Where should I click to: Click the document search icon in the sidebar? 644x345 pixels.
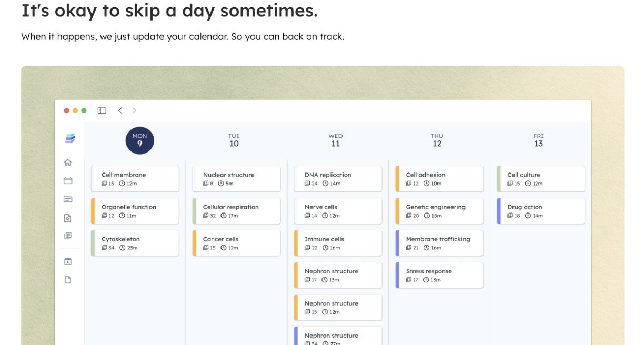[68, 218]
